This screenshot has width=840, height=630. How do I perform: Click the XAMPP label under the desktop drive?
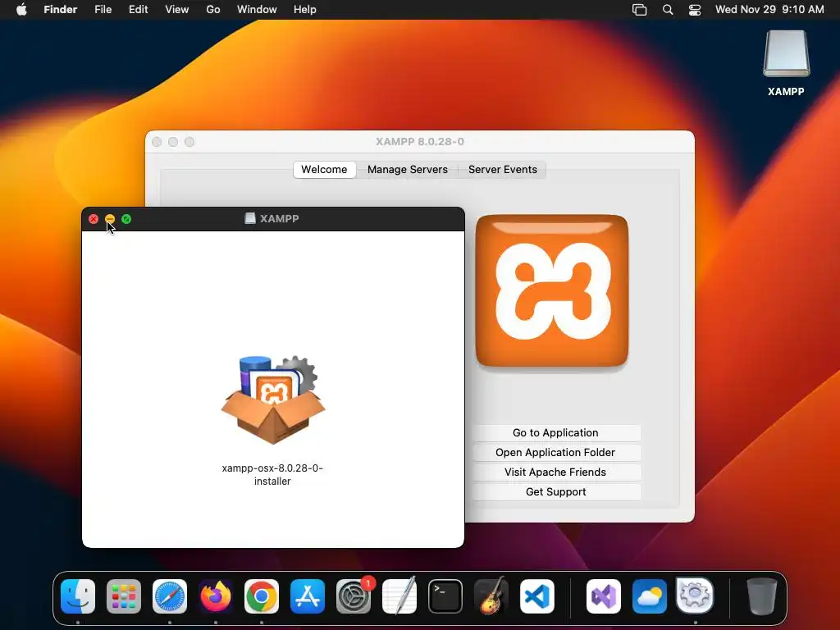click(786, 92)
